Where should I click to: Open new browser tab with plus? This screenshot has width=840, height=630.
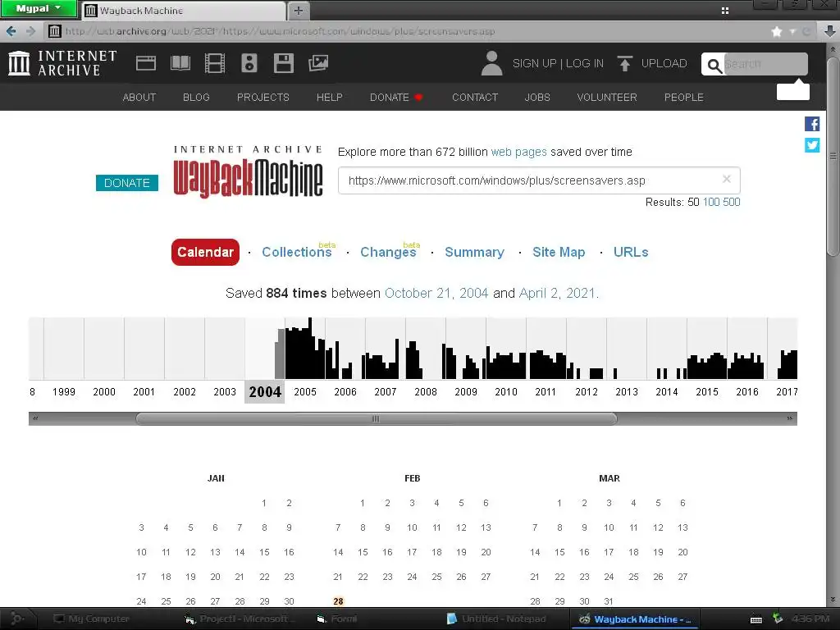click(x=299, y=10)
